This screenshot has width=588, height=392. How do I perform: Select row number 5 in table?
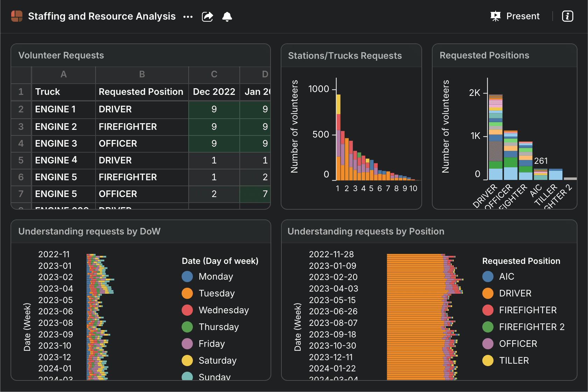(x=21, y=160)
